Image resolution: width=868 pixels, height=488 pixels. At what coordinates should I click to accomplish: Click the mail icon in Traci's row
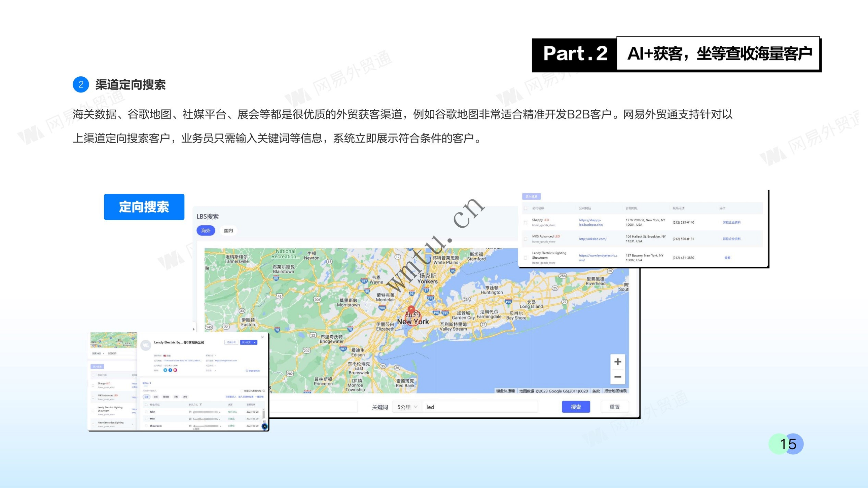tap(190, 419)
